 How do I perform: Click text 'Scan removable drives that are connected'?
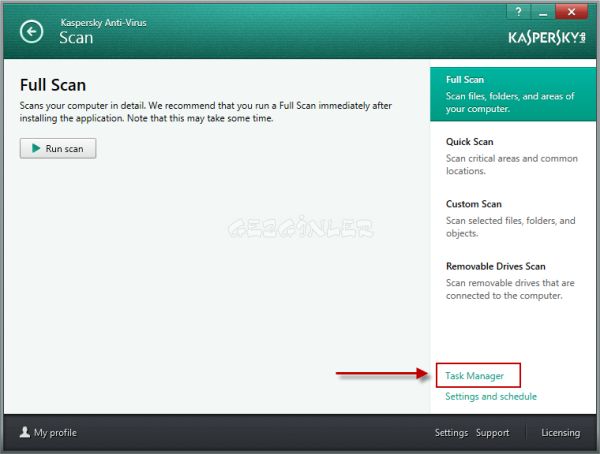(x=510, y=289)
